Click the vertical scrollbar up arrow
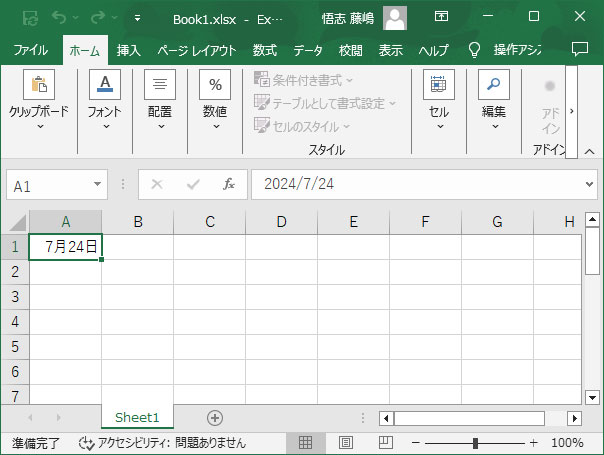This screenshot has height=455, width=604. coord(592,220)
